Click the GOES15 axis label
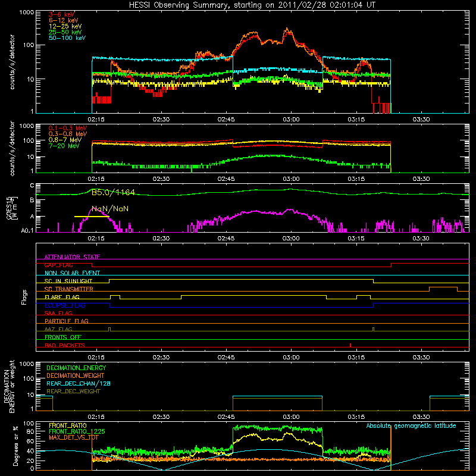The height and width of the screenshot is (476, 476). click(12, 208)
